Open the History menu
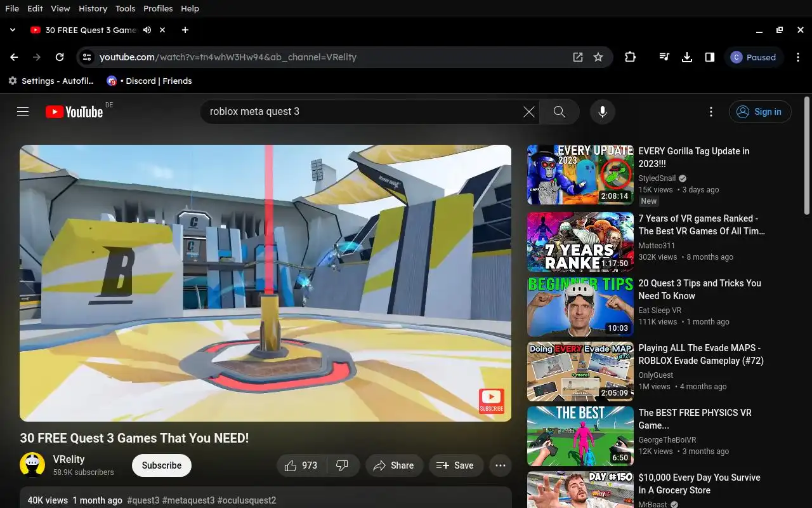This screenshot has width=812, height=508. (x=93, y=8)
